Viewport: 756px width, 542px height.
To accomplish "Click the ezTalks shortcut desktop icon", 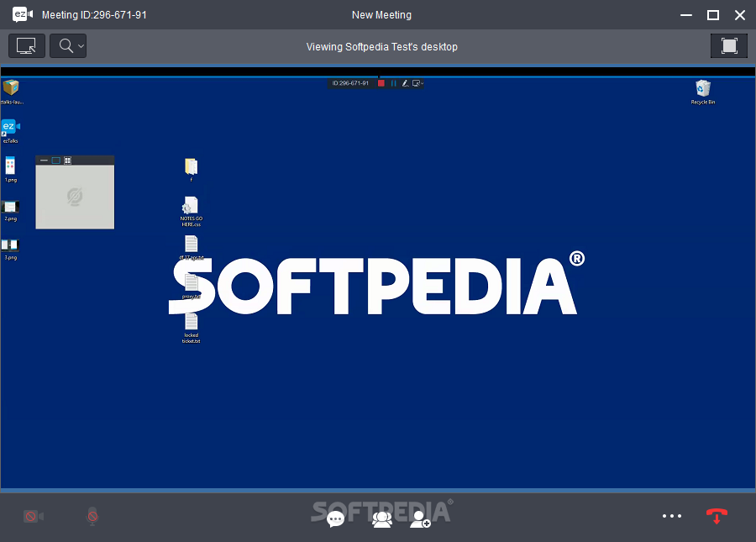I will click(11, 131).
